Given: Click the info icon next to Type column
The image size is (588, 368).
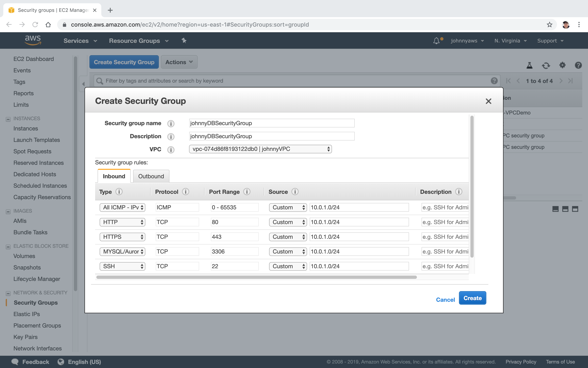Looking at the screenshot, I should (x=119, y=192).
